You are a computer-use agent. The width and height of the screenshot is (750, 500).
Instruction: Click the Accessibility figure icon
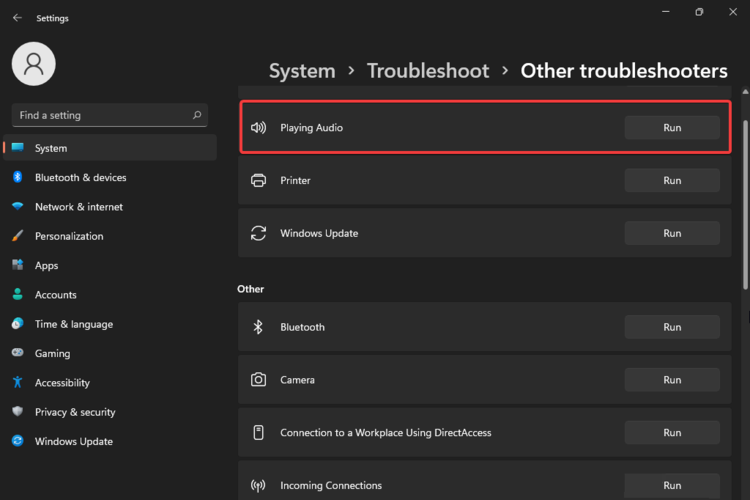pos(18,382)
